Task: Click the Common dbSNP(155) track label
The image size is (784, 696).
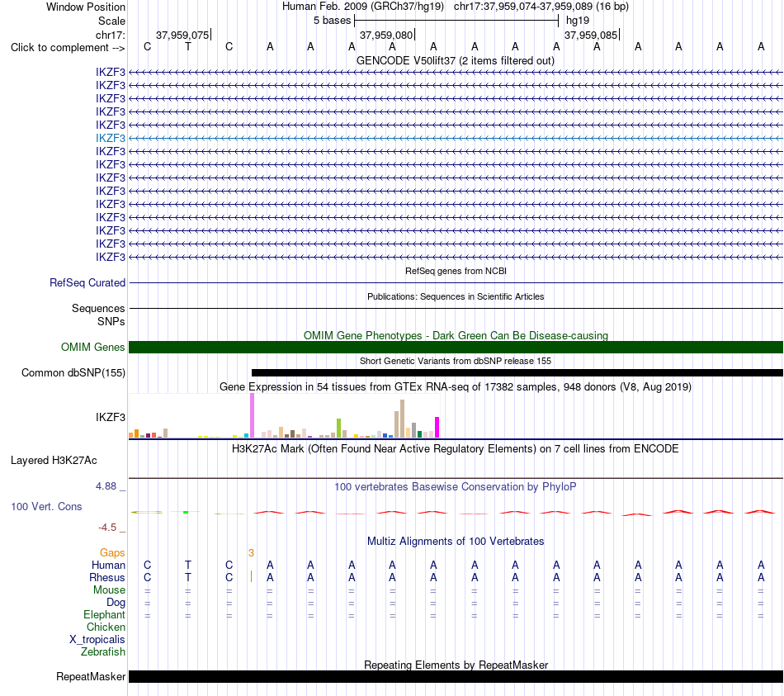Action: 73,372
